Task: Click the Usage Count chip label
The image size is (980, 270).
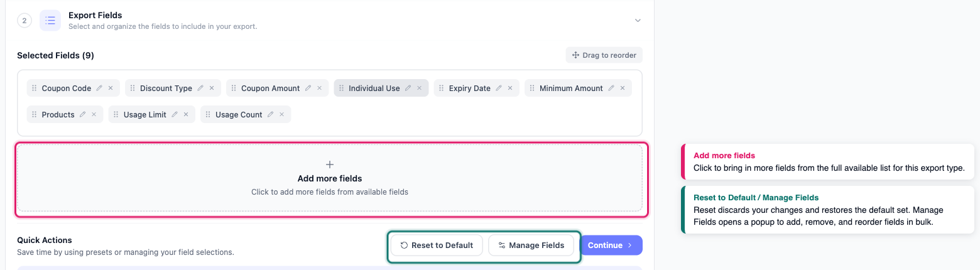Action: (239, 115)
